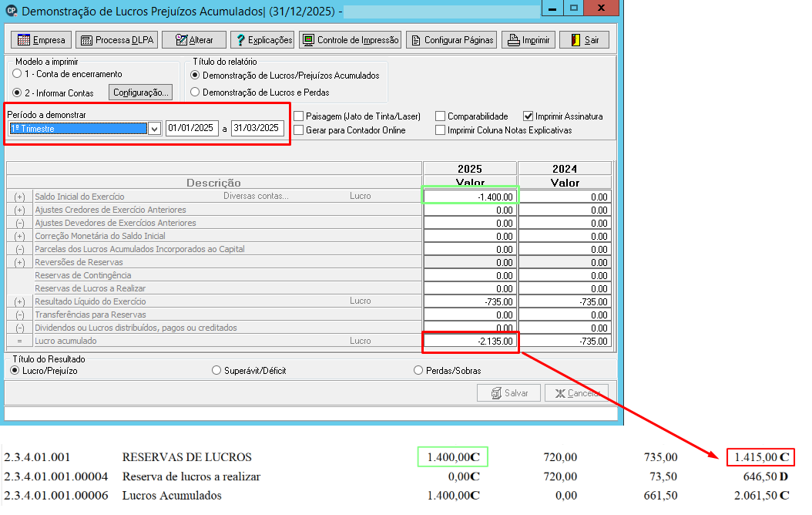Enable Paisagem (Jato de Tinta/Laser) checkbox
The image size is (812, 515).
click(x=299, y=116)
